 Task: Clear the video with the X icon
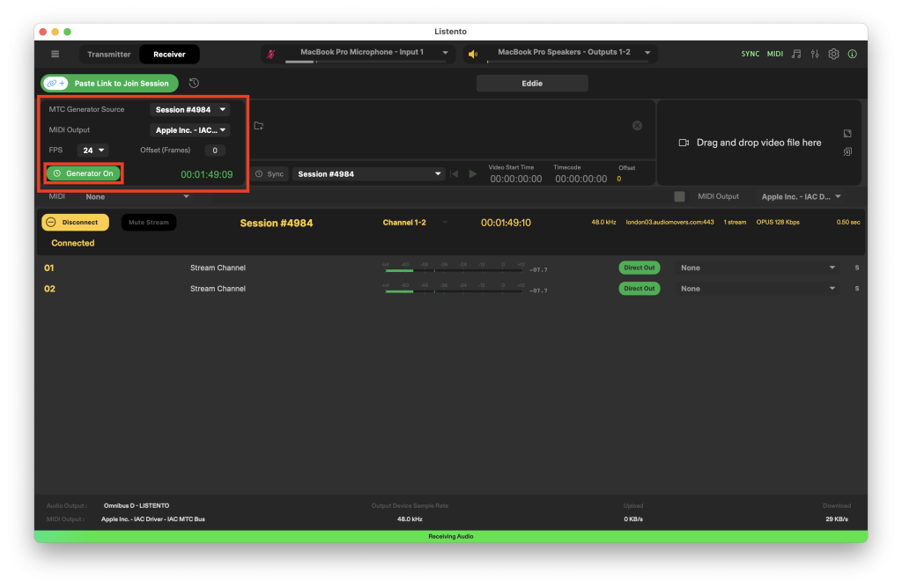pos(638,126)
